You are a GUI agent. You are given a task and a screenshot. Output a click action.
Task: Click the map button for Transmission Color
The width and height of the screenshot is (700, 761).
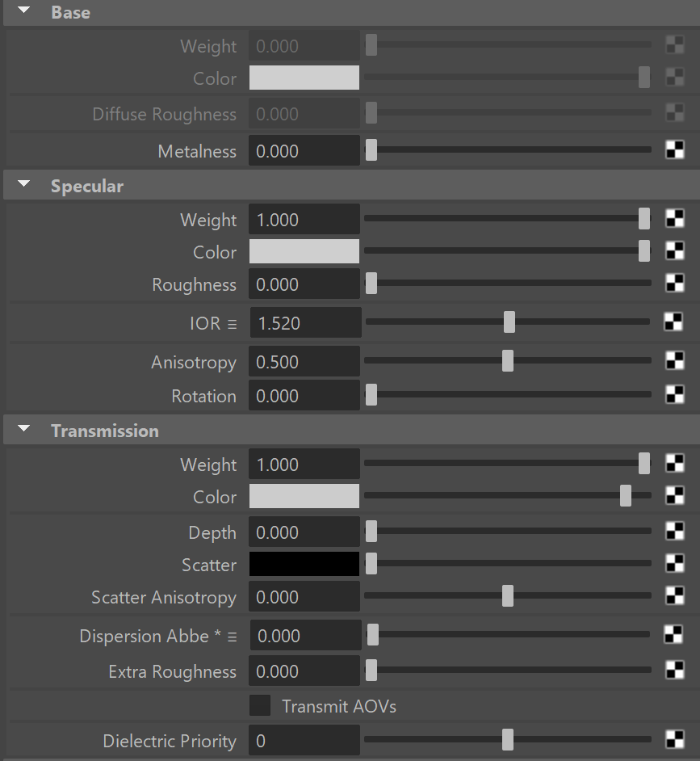coord(674,496)
